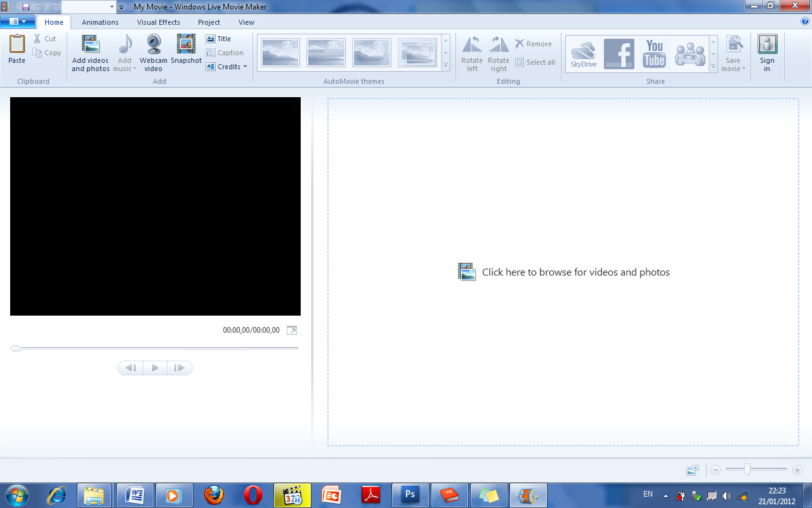Take a Snapshot of the preview

(186, 50)
